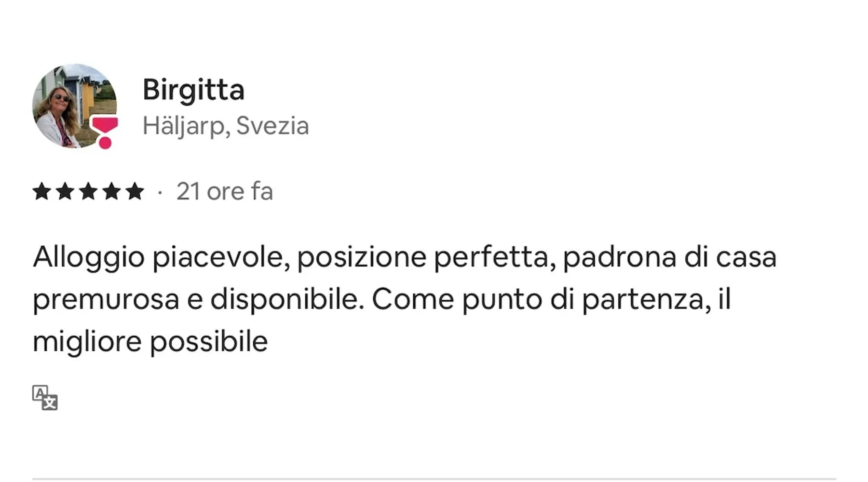Screen dimensions: 868x482
Task: Click the location text Häljarp, Svezia
Action: [x=226, y=126]
